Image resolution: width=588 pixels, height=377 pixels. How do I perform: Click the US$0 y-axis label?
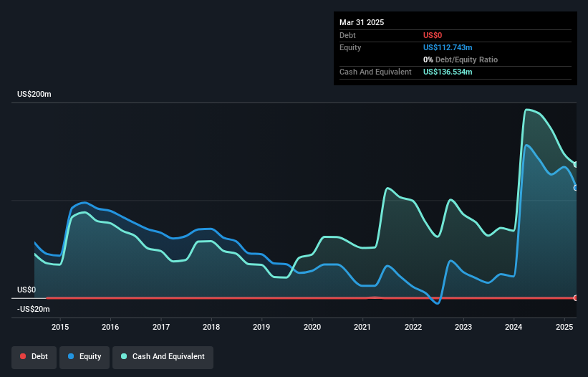(x=26, y=290)
